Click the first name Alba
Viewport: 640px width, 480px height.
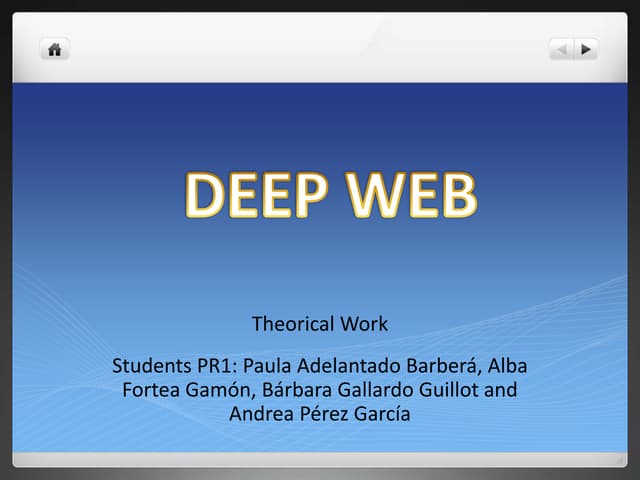pyautogui.click(x=507, y=364)
